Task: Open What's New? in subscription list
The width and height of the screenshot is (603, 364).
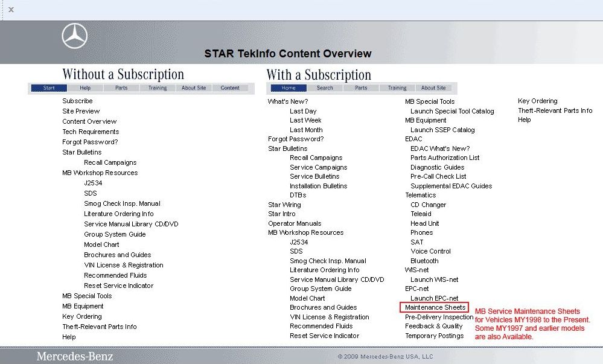Action: 288,101
